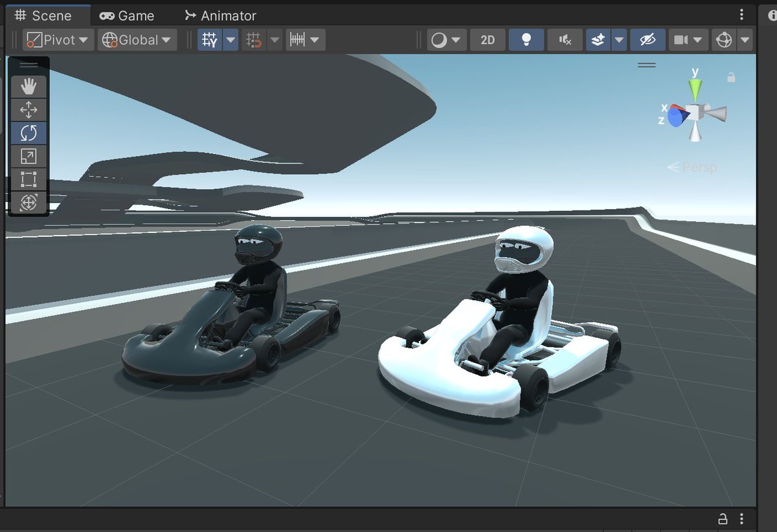Image resolution: width=777 pixels, height=532 pixels.
Task: Select the Scale tool
Action: coord(27,156)
